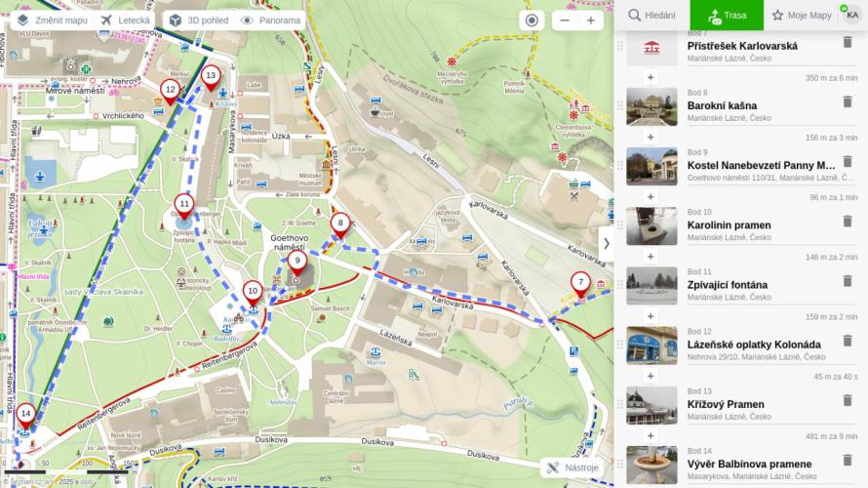Image resolution: width=868 pixels, height=488 pixels.
Task: Open the Nástroje tools button
Action: (572, 468)
